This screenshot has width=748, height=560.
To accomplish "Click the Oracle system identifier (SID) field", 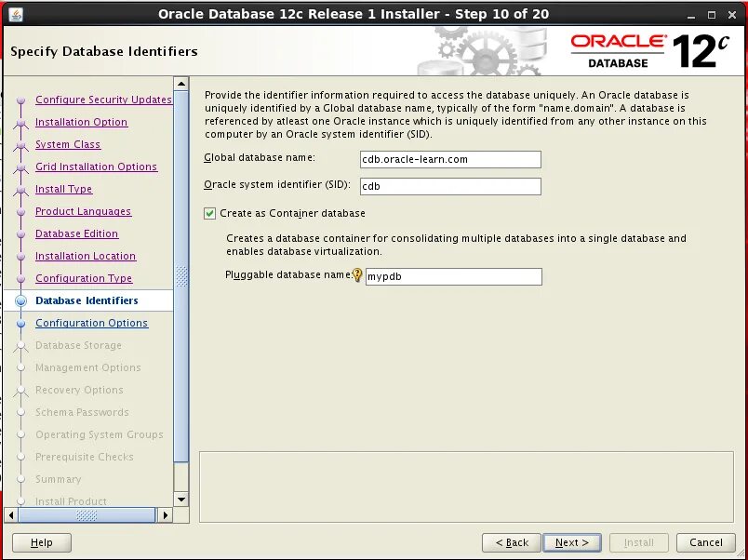I will click(x=450, y=186).
